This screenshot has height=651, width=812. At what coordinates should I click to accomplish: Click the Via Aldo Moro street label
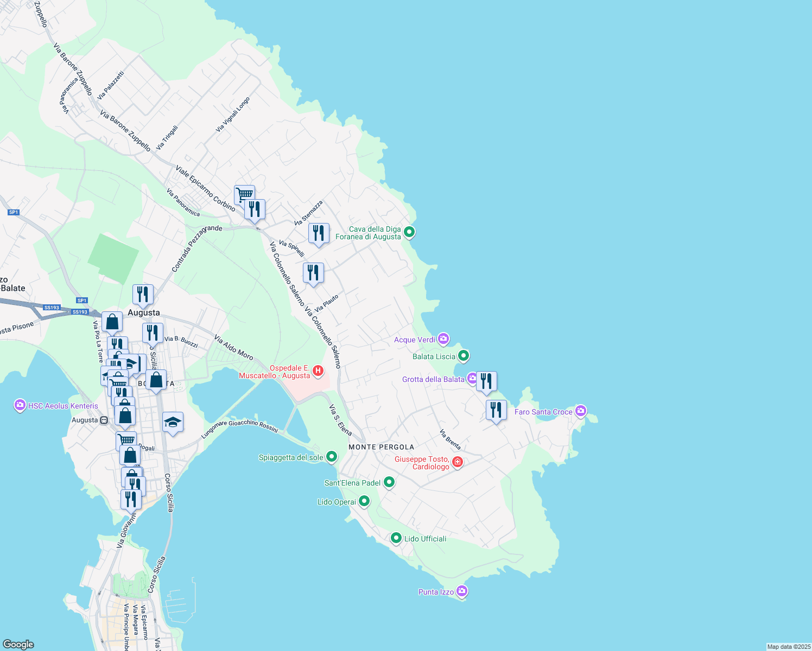233,347
